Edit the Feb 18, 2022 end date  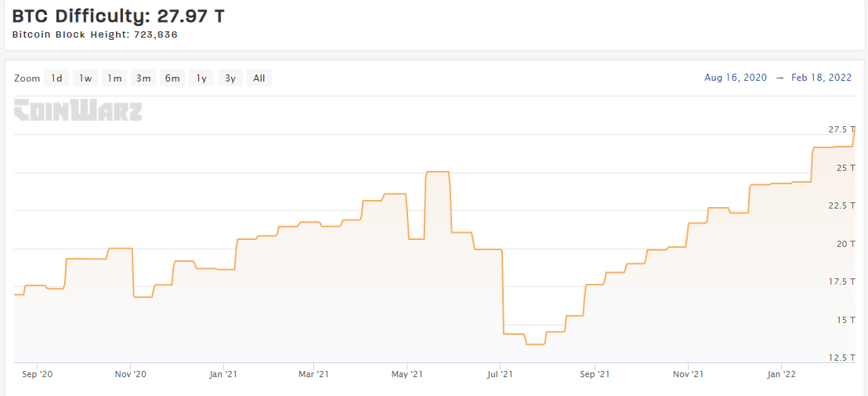coord(819,78)
